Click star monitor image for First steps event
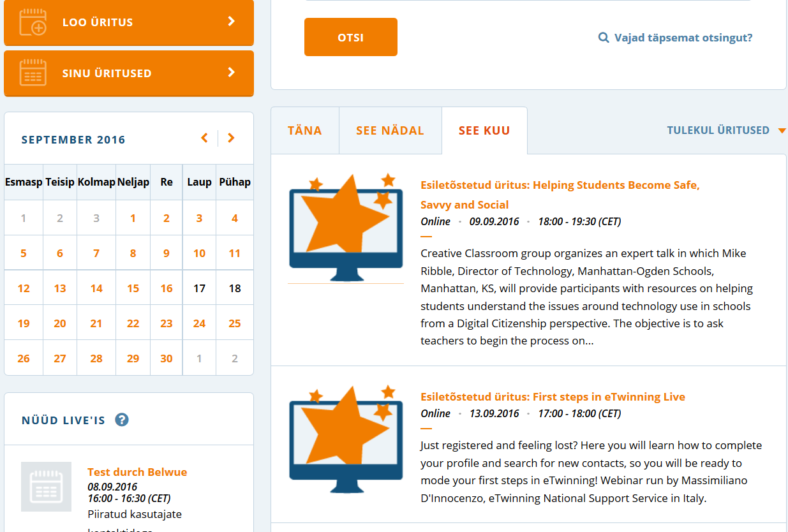The height and width of the screenshot is (532, 788). click(x=346, y=439)
